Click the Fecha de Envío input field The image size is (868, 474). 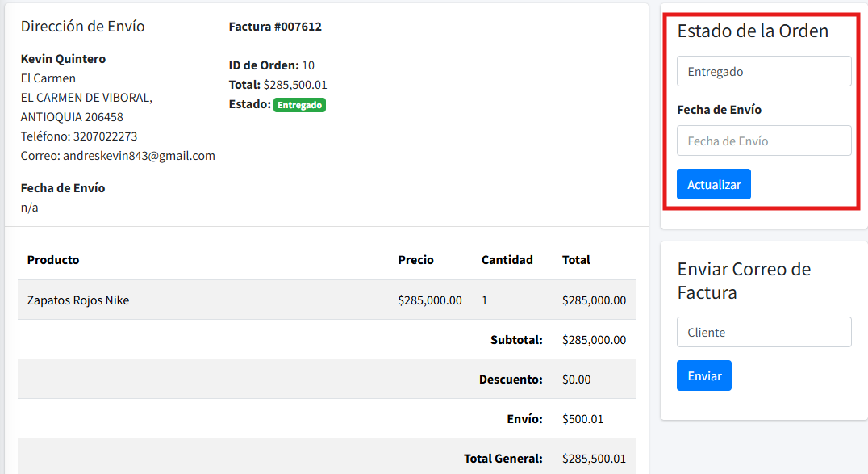tap(763, 141)
